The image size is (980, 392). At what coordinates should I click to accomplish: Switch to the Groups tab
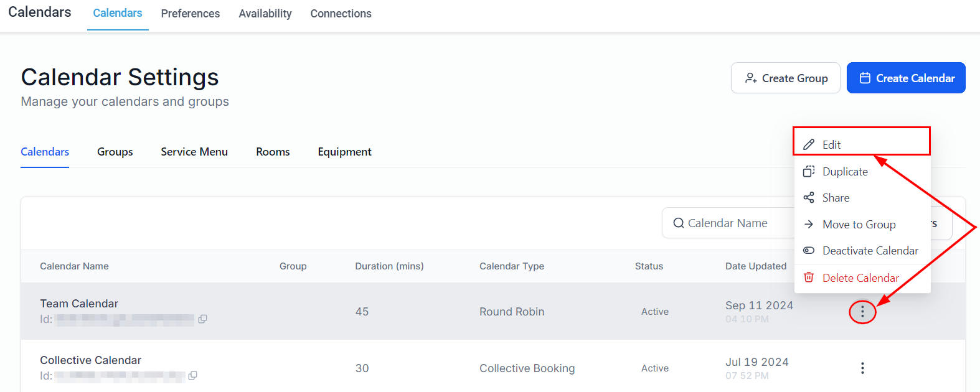tap(115, 152)
